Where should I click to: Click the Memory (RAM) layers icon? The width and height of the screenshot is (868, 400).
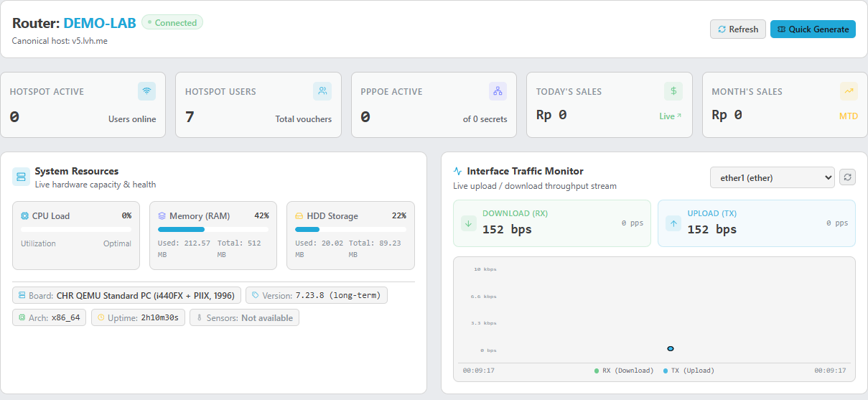[162, 215]
